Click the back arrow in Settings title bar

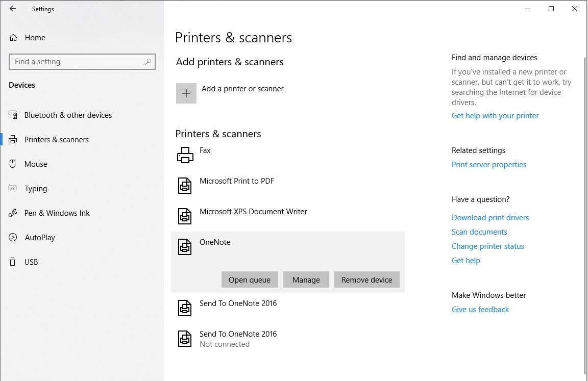coord(13,9)
